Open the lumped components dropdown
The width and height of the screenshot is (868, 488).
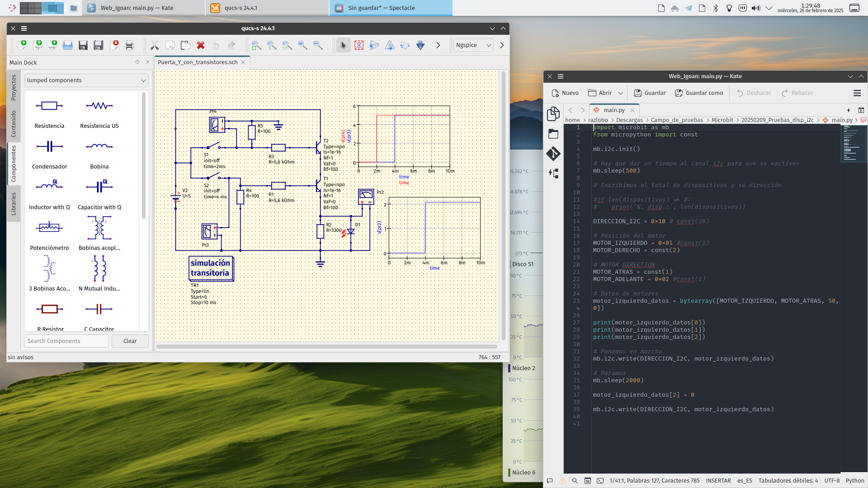click(86, 80)
